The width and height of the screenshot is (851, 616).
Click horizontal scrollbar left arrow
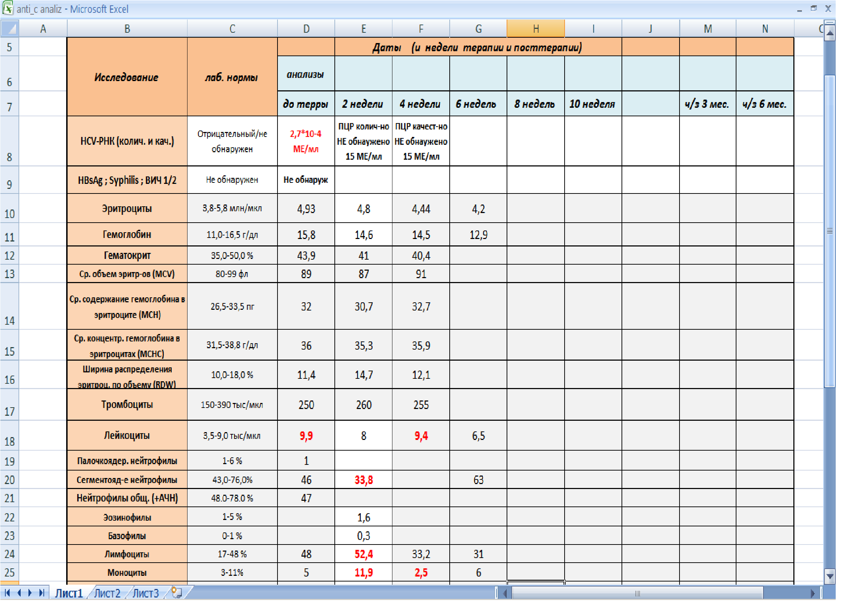[x=505, y=594]
